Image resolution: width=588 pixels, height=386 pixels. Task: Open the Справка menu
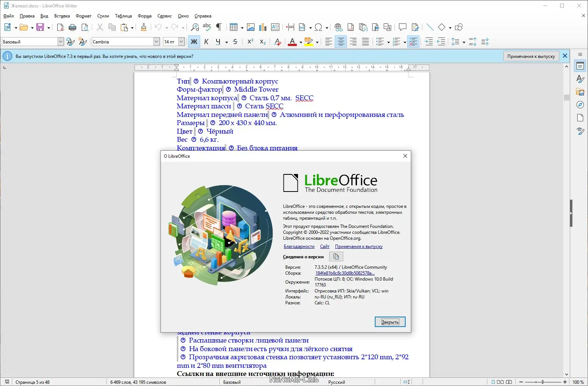(203, 16)
